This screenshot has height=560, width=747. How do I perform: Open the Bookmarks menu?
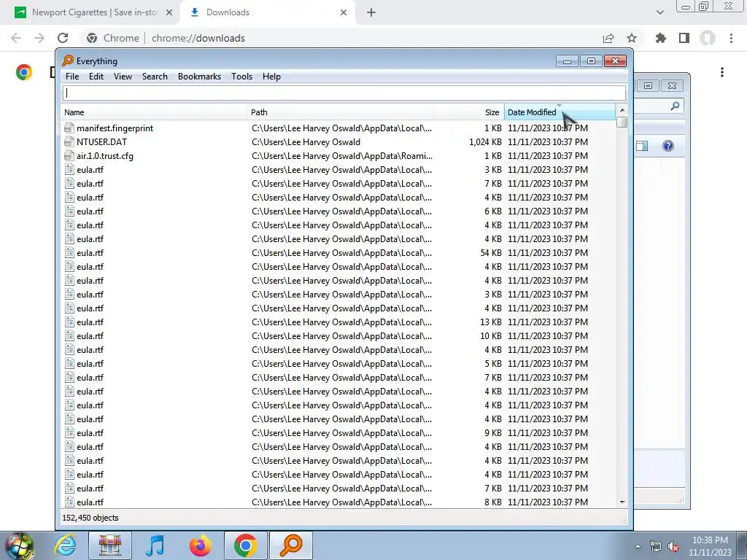coord(200,76)
